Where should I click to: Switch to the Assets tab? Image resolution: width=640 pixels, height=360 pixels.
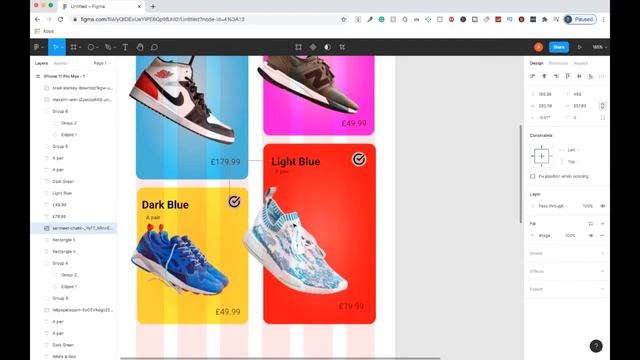[x=60, y=63]
